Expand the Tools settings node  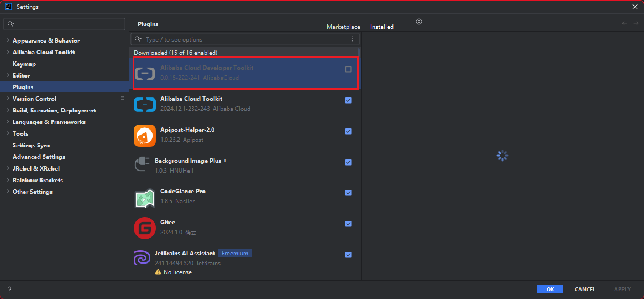point(8,133)
